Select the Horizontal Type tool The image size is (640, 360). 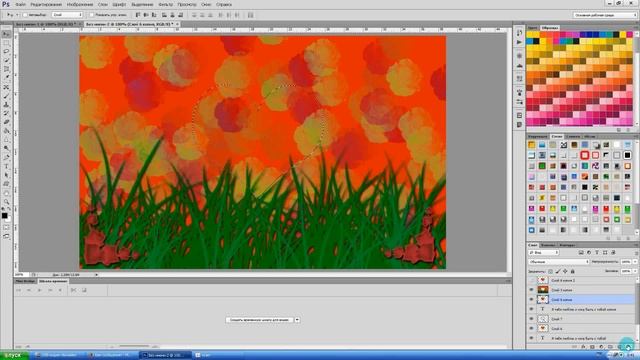pos(6,167)
